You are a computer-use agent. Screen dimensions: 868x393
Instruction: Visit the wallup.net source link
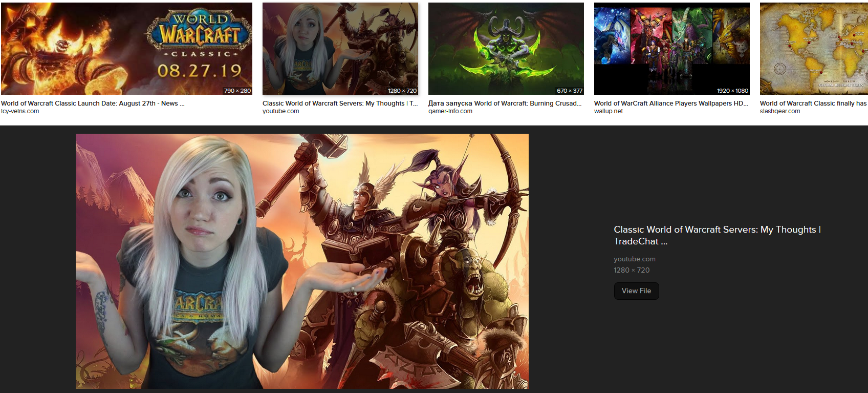point(609,111)
